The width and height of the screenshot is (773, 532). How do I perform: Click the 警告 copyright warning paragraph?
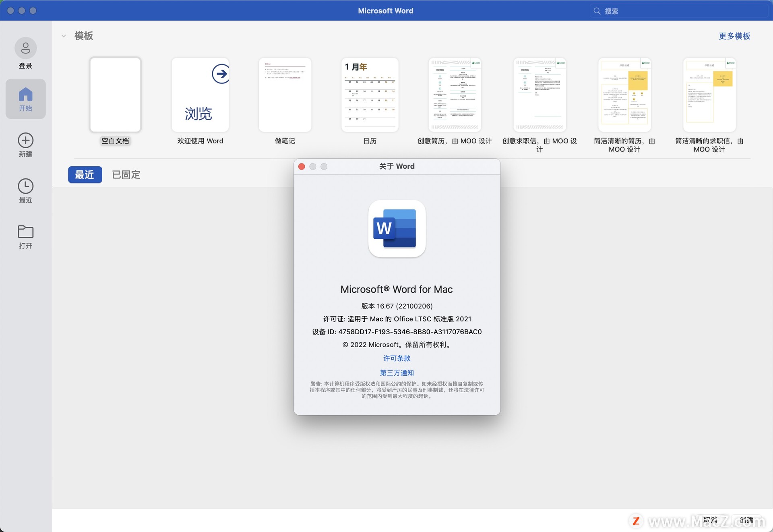397,390
